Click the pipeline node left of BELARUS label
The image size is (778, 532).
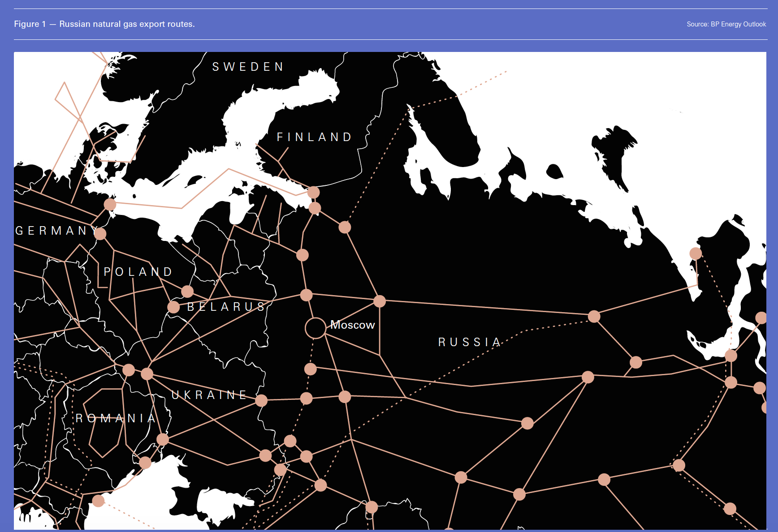[173, 307]
